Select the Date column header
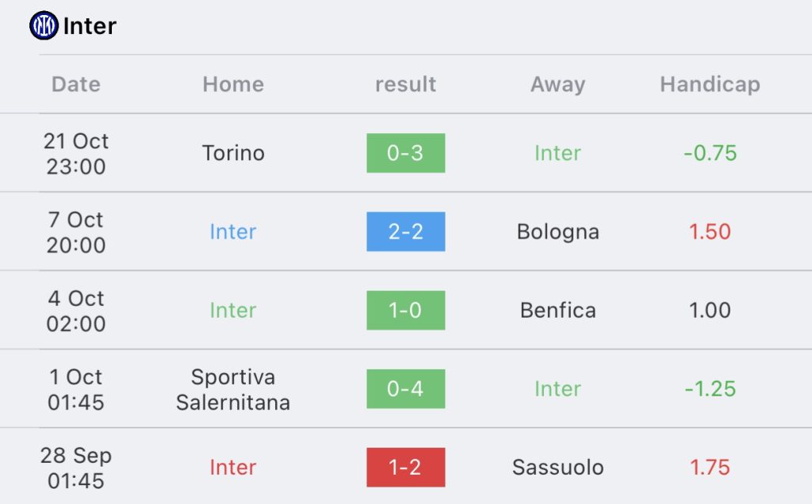Viewport: 812px width, 504px height. point(76,84)
